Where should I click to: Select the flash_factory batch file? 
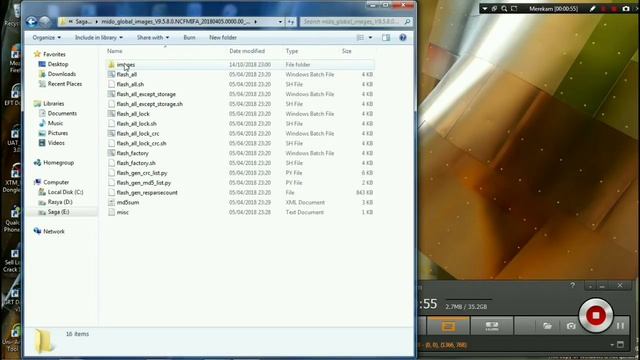coord(133,153)
